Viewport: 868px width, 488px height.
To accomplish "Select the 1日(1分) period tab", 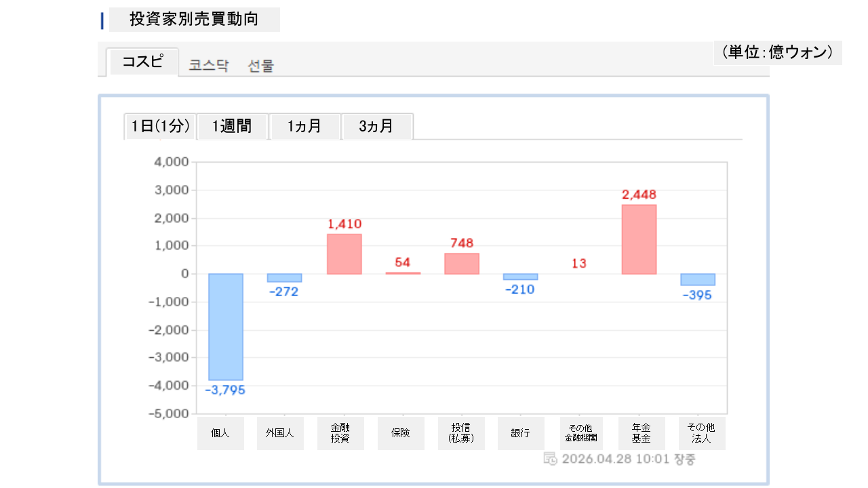I will (x=160, y=126).
